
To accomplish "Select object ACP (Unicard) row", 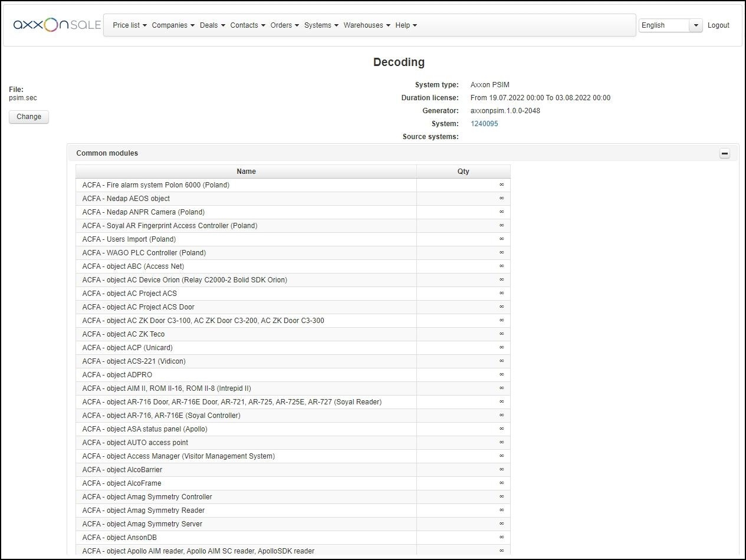I will click(x=293, y=348).
